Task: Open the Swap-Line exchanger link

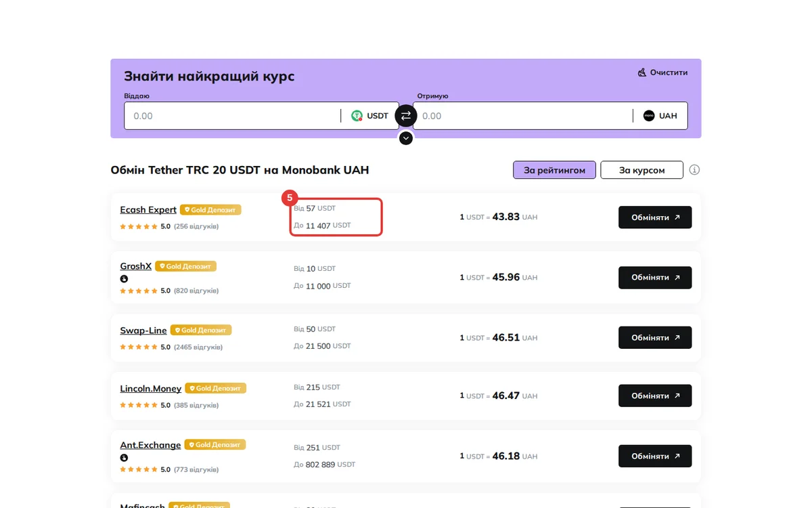Action: tap(143, 331)
